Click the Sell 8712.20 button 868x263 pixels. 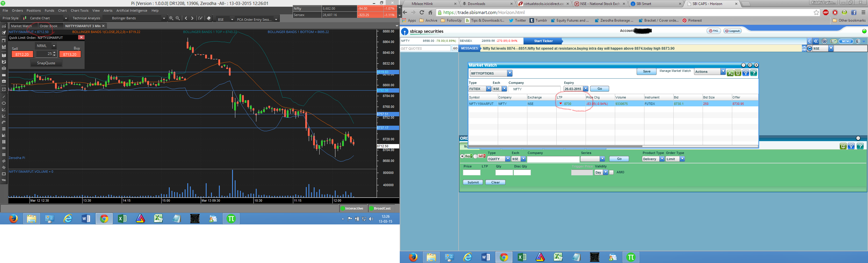[x=22, y=54]
